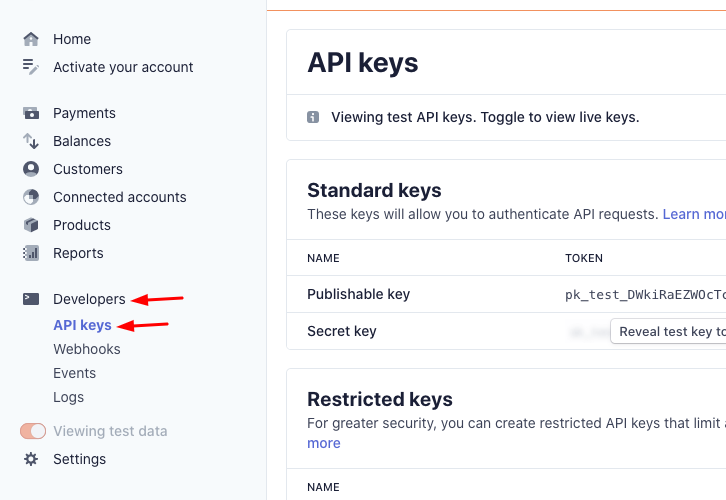Follow the Learn more link under Standard keys
The width and height of the screenshot is (726, 500).
(x=694, y=214)
